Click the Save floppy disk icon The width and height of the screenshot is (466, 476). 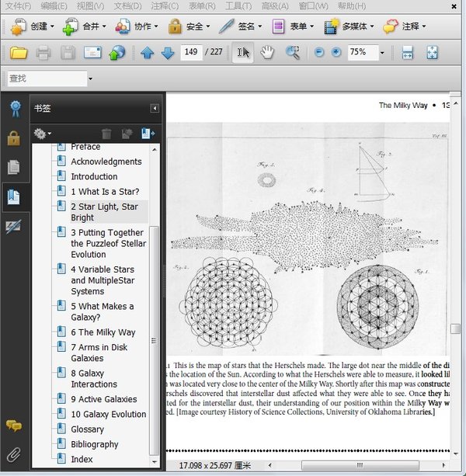click(x=68, y=53)
